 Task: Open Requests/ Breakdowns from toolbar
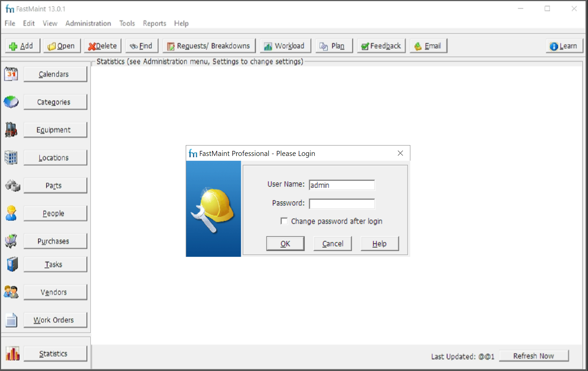point(209,46)
